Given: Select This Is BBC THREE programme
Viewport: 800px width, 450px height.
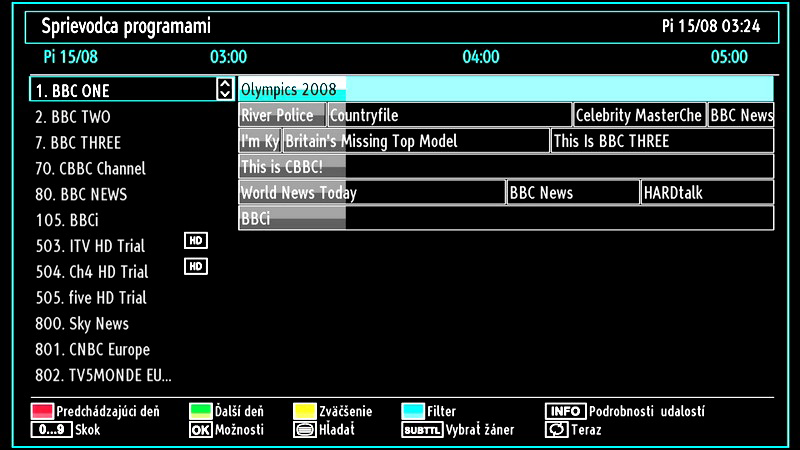Looking at the screenshot, I should pyautogui.click(x=663, y=141).
